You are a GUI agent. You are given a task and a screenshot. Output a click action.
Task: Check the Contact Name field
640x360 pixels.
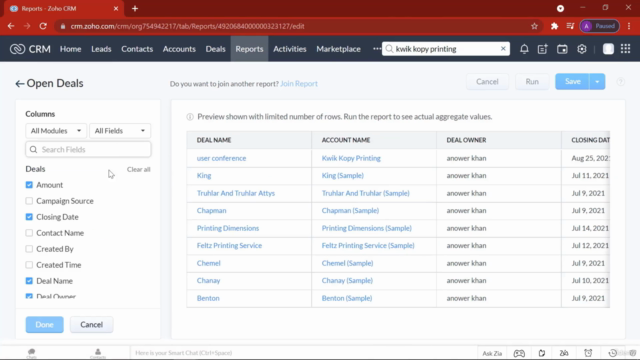point(29,233)
